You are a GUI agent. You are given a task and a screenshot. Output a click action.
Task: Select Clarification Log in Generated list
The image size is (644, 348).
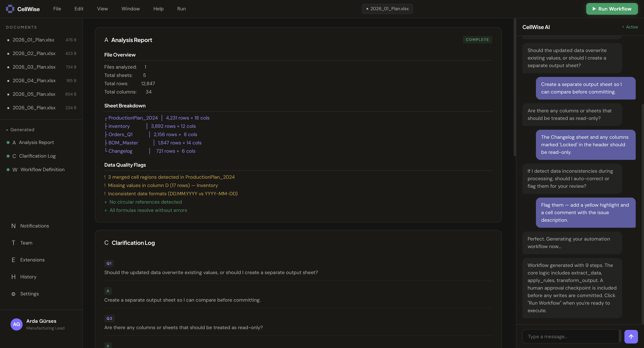point(37,156)
